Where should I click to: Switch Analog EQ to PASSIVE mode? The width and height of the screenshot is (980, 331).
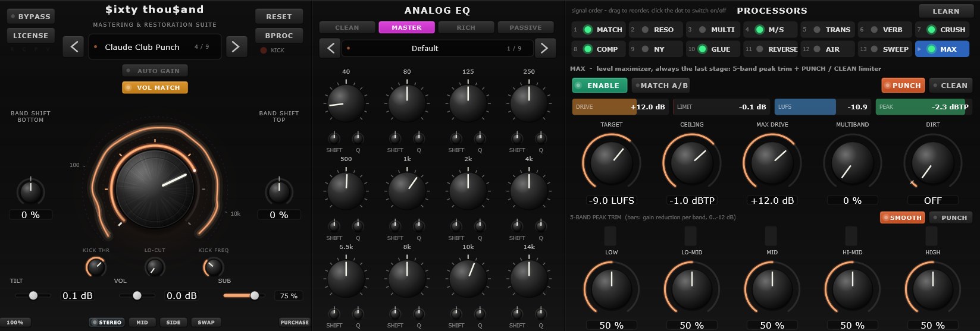pyautogui.click(x=525, y=27)
